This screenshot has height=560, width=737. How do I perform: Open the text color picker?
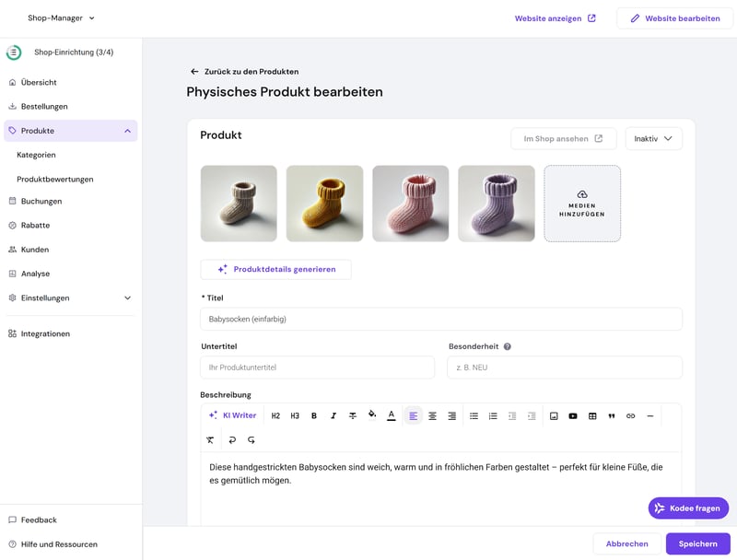(392, 416)
